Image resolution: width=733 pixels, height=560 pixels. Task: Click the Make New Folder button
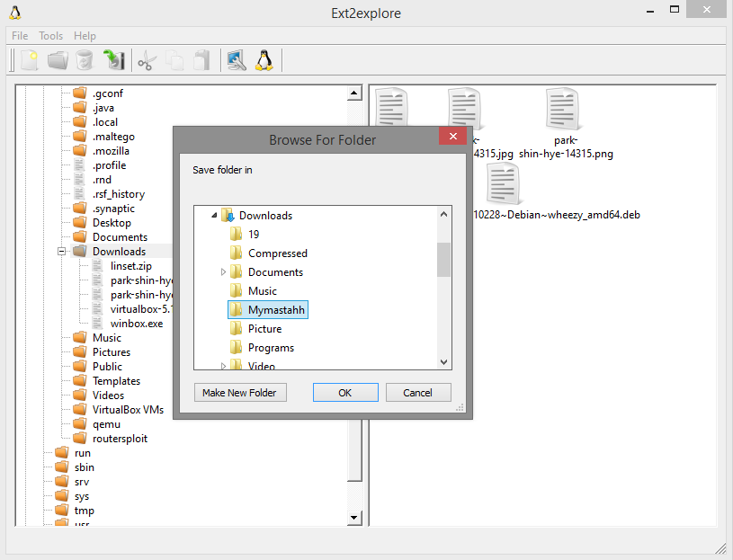(x=240, y=392)
